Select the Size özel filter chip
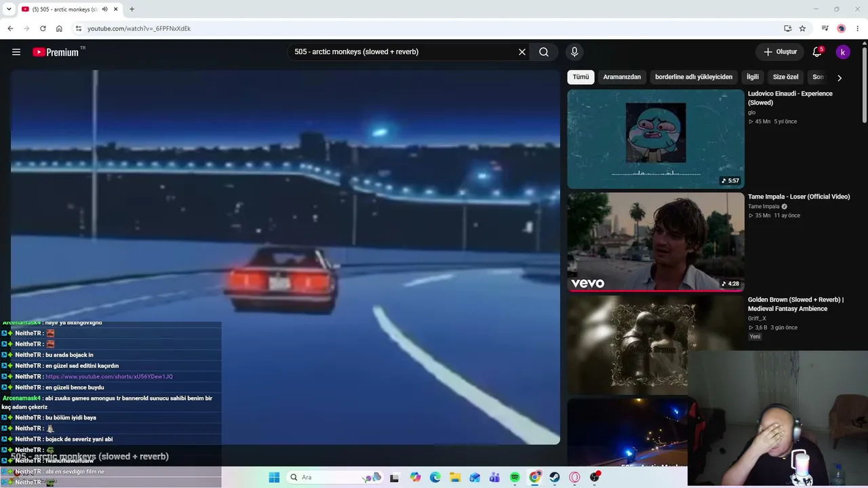This screenshot has width=868, height=488. point(786,77)
